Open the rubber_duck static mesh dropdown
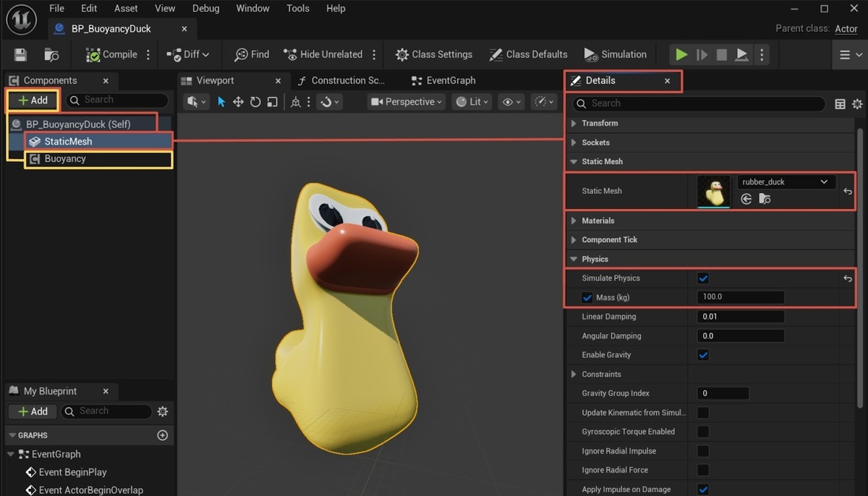This screenshot has width=868, height=496. pyautogui.click(x=785, y=182)
